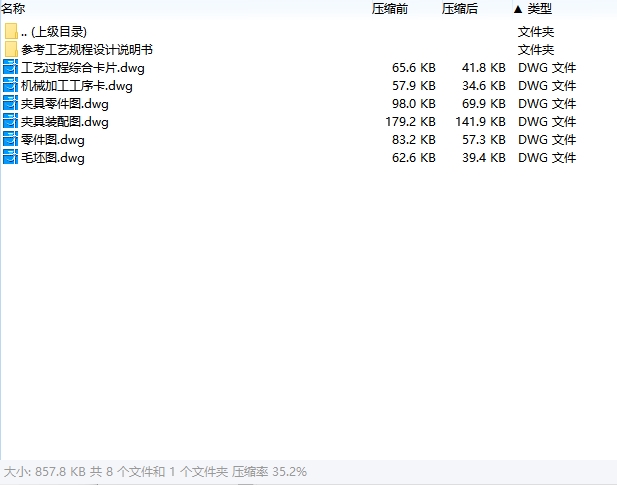Click the parent directory folder icon
Viewport: 617px width, 485px height.
point(11,31)
